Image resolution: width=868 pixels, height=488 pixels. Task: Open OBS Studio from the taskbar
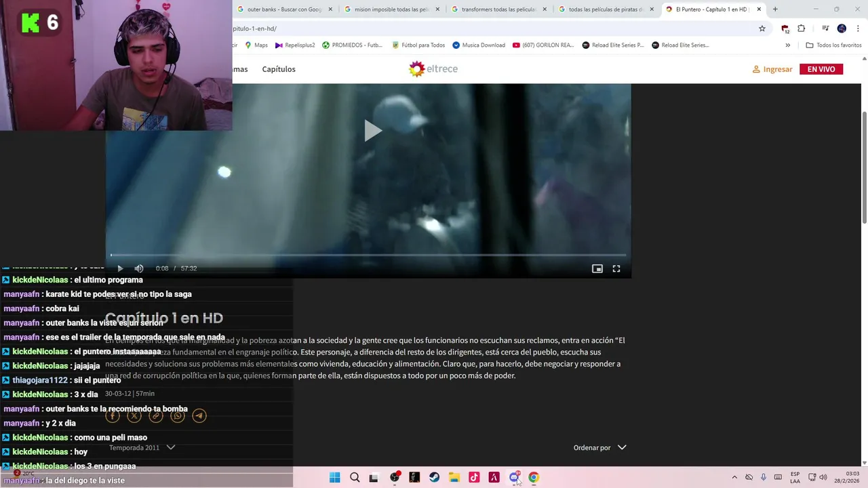(395, 477)
